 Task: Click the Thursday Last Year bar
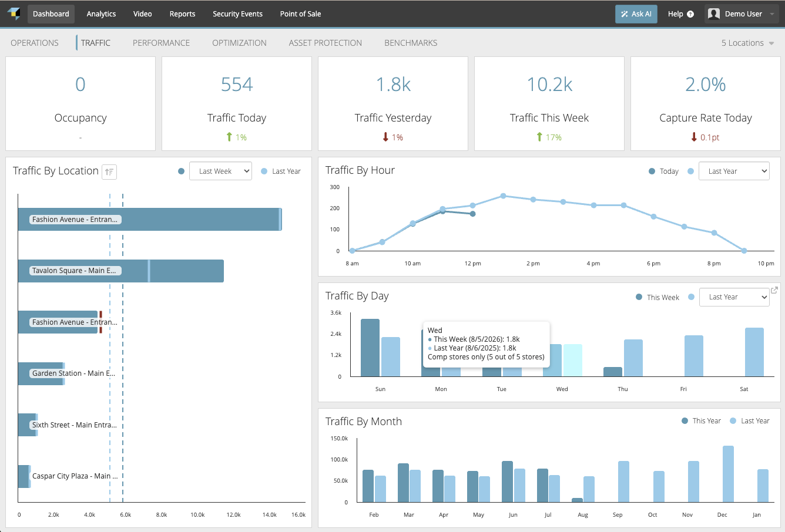tap(633, 358)
